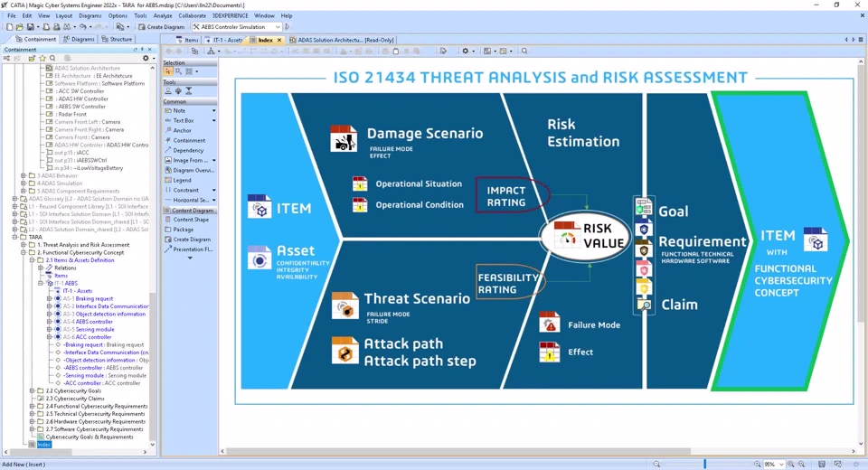Click the Create Diagram toolbar button

[162, 26]
